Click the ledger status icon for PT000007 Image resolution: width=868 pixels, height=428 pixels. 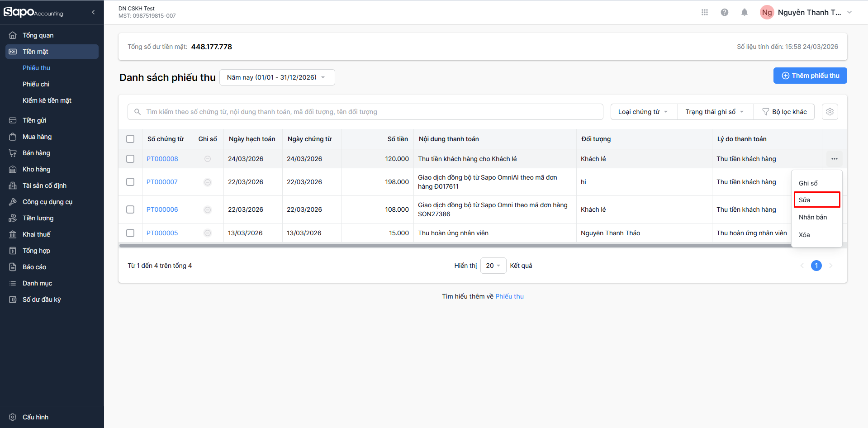(208, 182)
